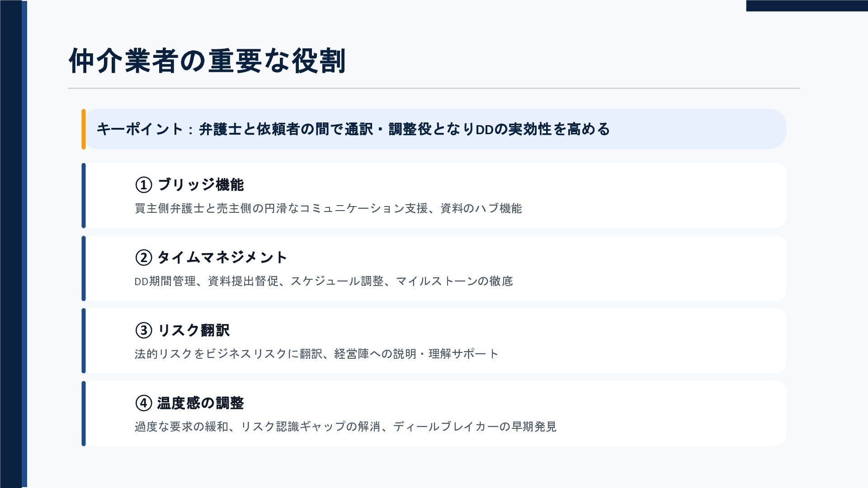This screenshot has height=488, width=868.
Task: Click the dark navy block at top-right corner
Action: pyautogui.click(x=807, y=5)
